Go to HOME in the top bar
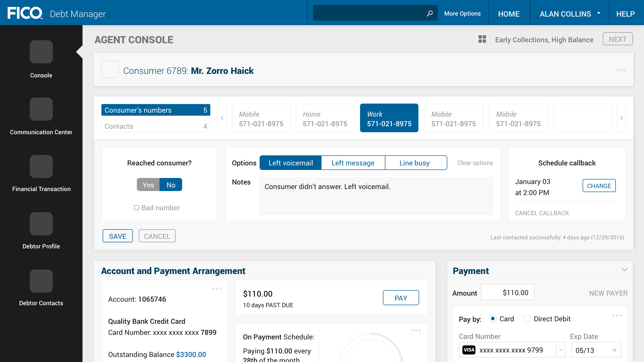Image resolution: width=644 pixels, height=362 pixels. click(509, 14)
